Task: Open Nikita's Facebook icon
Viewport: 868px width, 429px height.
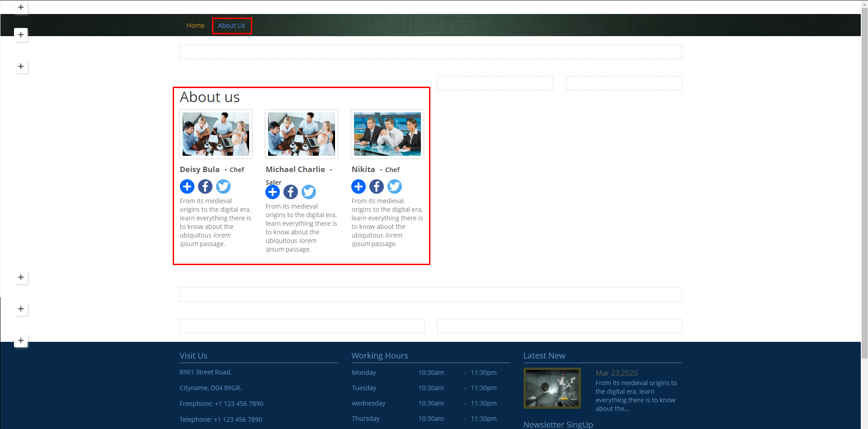Action: pyautogui.click(x=377, y=187)
